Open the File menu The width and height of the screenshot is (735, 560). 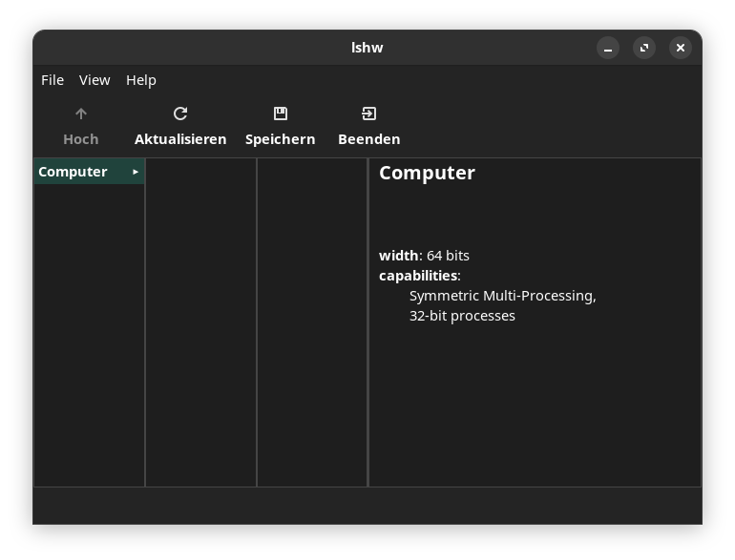(x=52, y=80)
